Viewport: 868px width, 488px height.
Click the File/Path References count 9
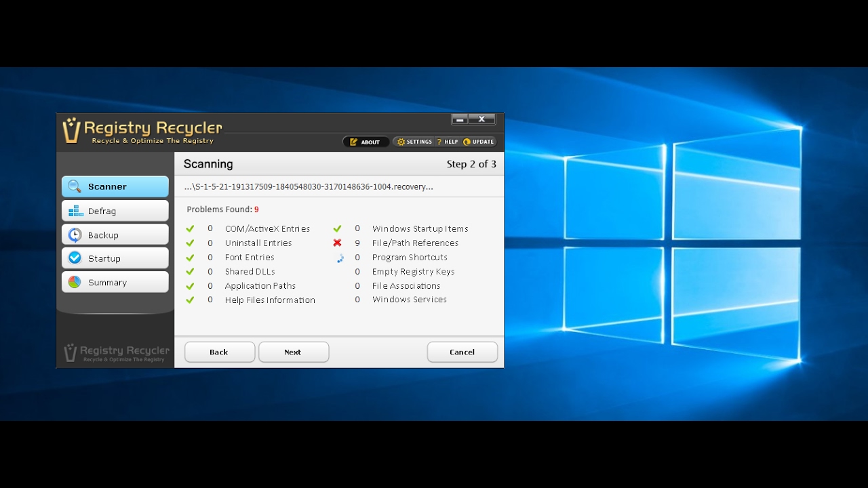(357, 243)
